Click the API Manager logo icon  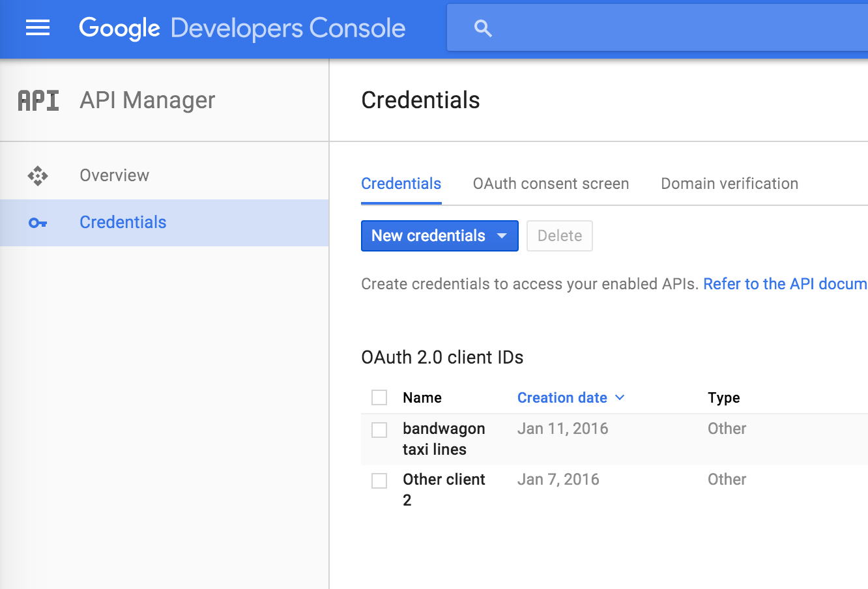point(38,100)
